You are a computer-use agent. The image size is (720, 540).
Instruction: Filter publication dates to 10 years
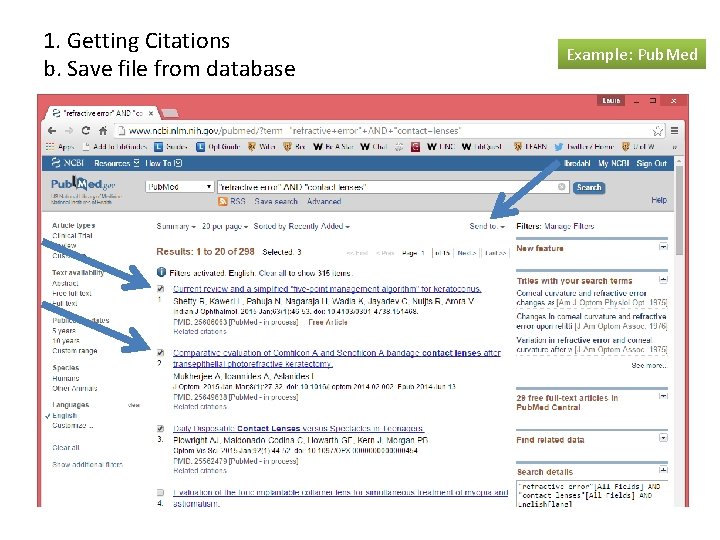(66, 341)
